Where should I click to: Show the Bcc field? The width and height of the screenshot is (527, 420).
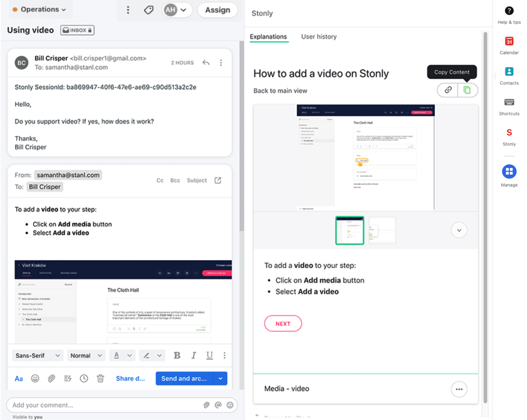tap(175, 180)
